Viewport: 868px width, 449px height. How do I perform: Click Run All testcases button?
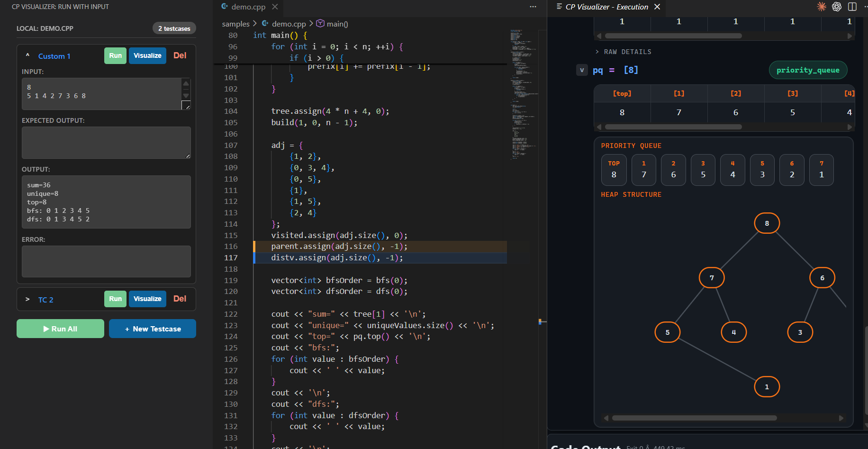click(60, 329)
